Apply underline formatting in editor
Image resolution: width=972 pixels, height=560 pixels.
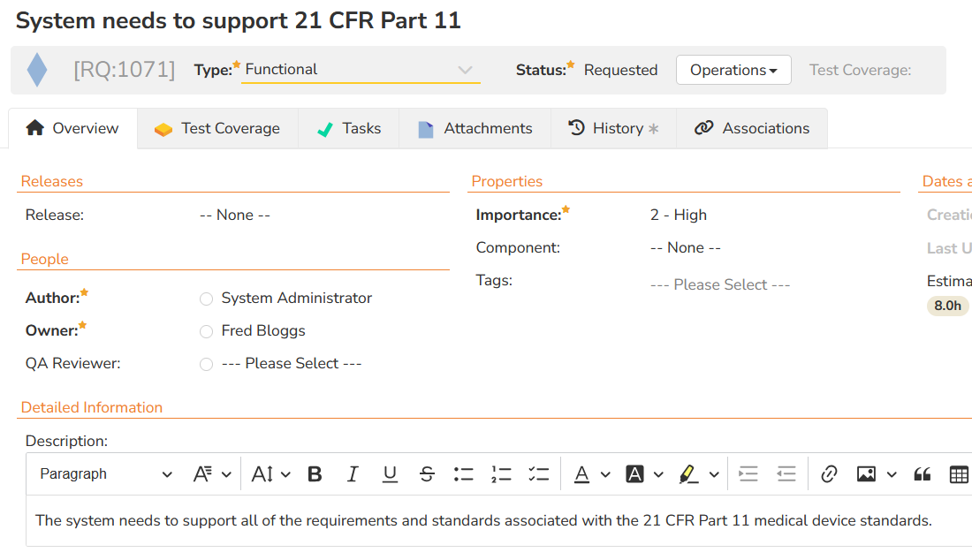point(390,474)
